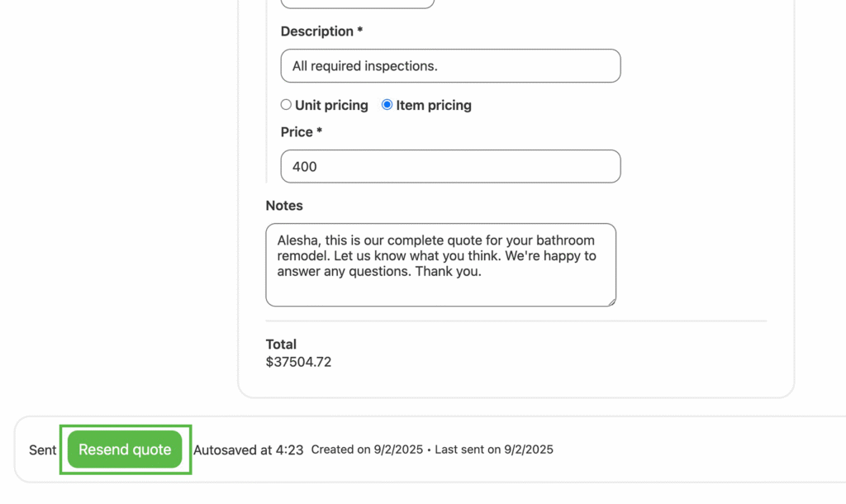Viewport: 846px width, 504px height.
Task: Click the "Created on 9/2/2025" text
Action: pyautogui.click(x=367, y=450)
